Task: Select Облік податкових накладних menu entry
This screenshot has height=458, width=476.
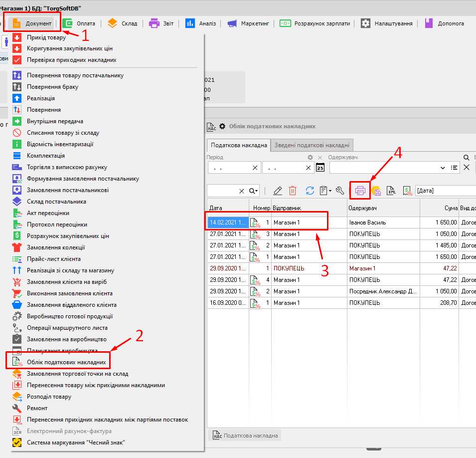Action: point(66,362)
